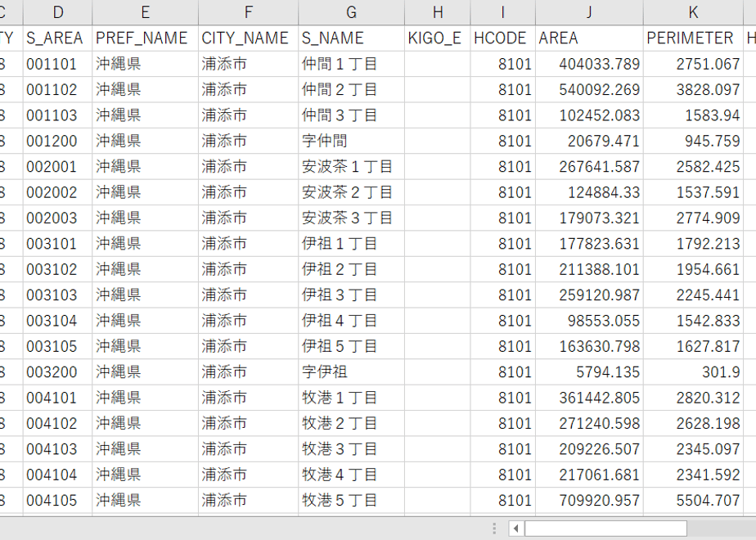Click the scroll-left arrow of horizontal scrollbar
Screen dimensions: 756x540
[516, 529]
